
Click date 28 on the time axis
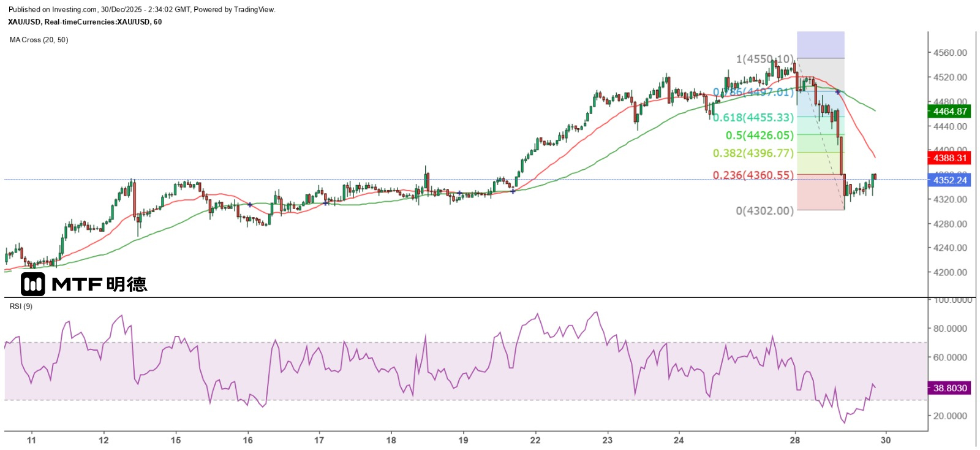click(794, 440)
